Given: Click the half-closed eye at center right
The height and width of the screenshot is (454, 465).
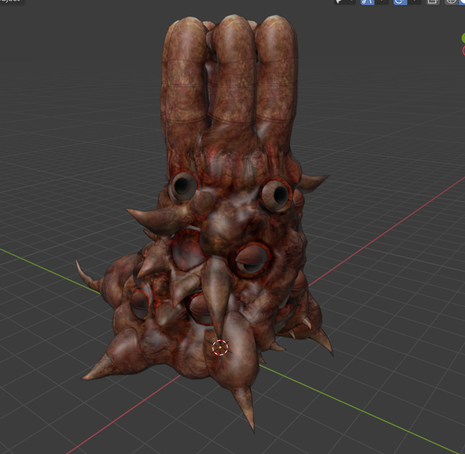Looking at the screenshot, I should 251,260.
